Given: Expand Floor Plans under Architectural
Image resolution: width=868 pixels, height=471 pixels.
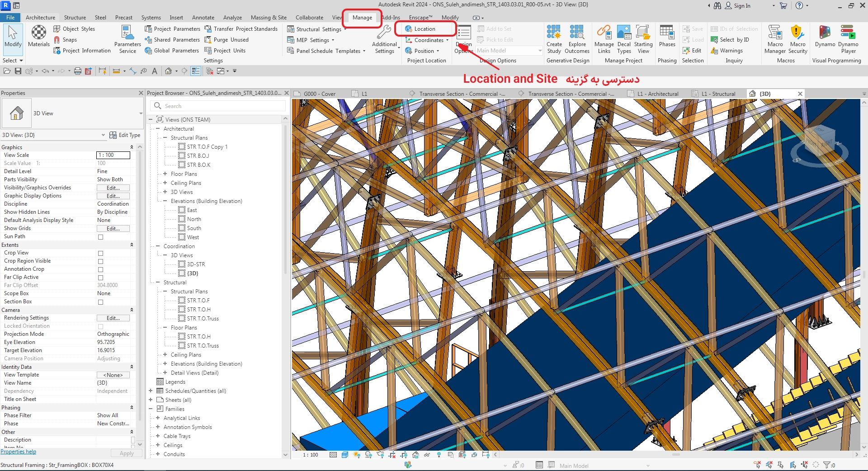Looking at the screenshot, I should 165,174.
